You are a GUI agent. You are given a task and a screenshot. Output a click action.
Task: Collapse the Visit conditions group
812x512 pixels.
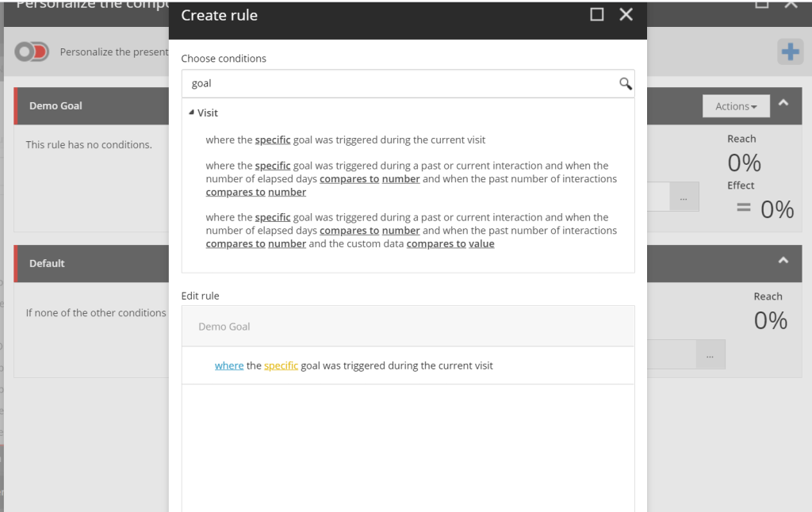point(192,113)
